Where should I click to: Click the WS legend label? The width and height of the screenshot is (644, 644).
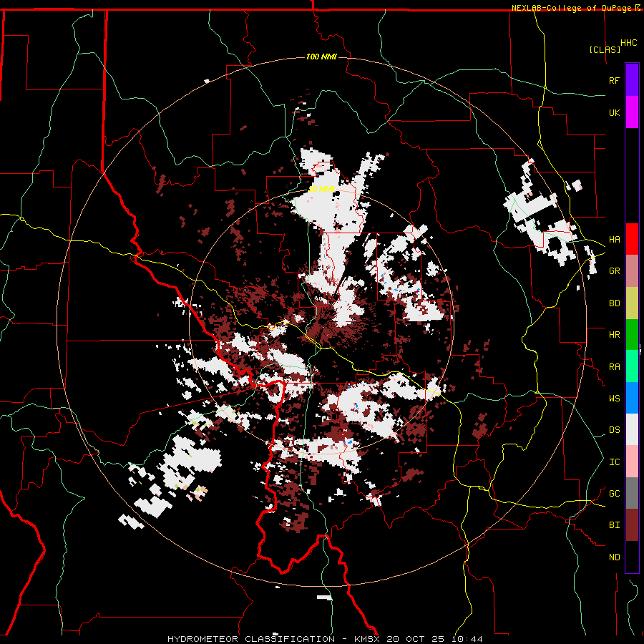coord(614,399)
